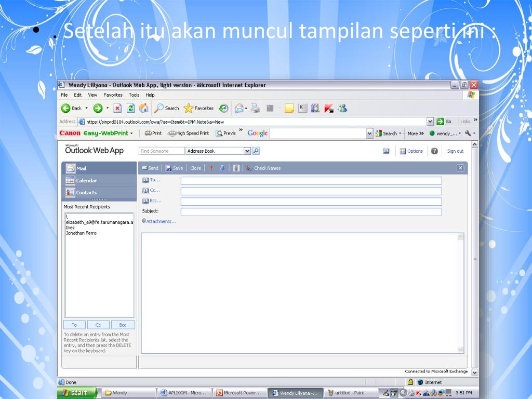The image size is (532, 399).
Task: Open the Help menu
Action: pos(150,95)
